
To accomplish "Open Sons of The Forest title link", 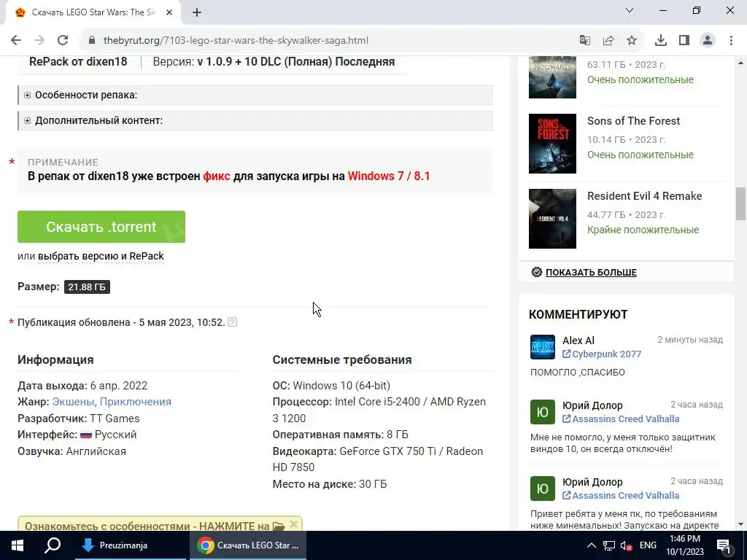I will tap(634, 121).
